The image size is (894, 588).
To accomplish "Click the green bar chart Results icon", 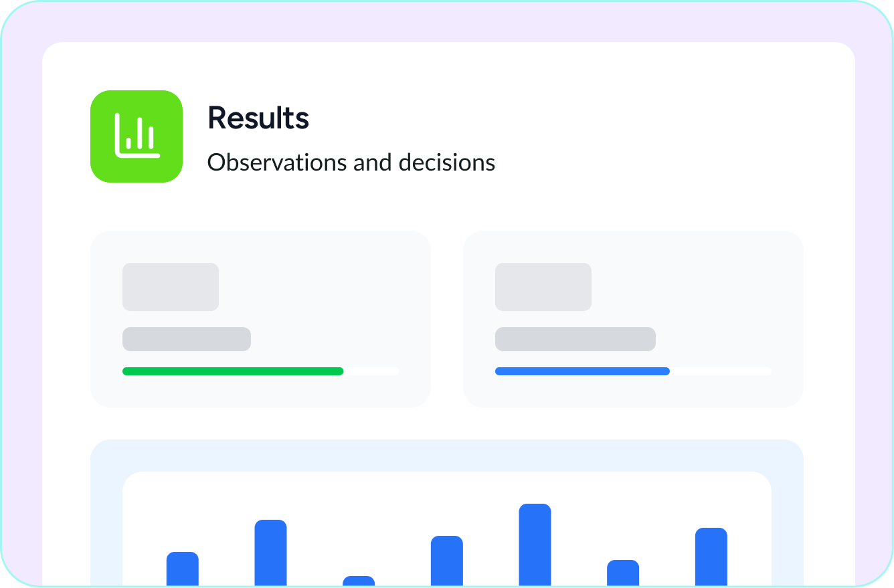I will [137, 136].
